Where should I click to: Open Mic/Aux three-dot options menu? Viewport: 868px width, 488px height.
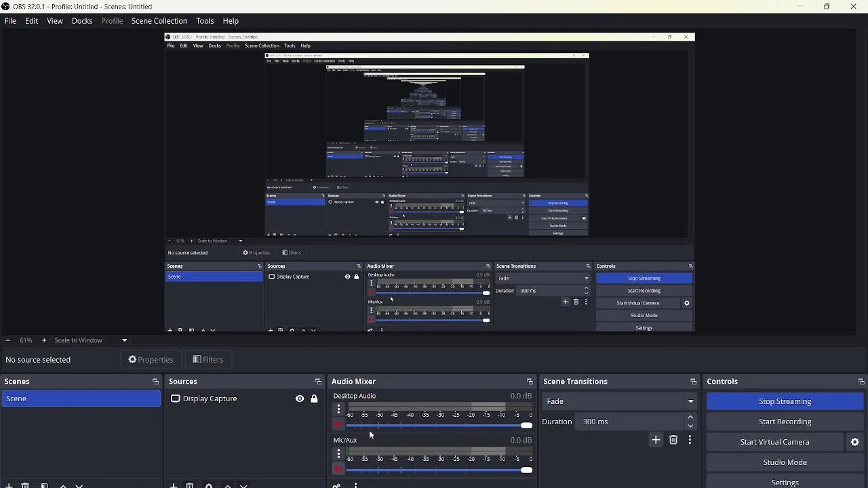[338, 453]
